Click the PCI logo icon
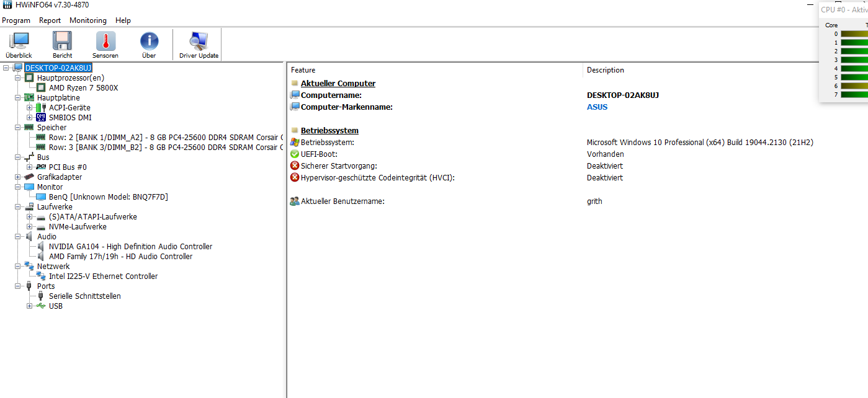This screenshot has width=868, height=398. (41, 167)
